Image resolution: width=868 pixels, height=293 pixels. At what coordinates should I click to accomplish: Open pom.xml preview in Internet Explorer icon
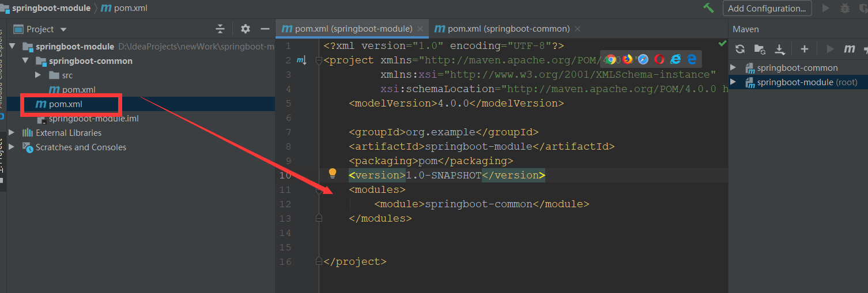click(675, 59)
